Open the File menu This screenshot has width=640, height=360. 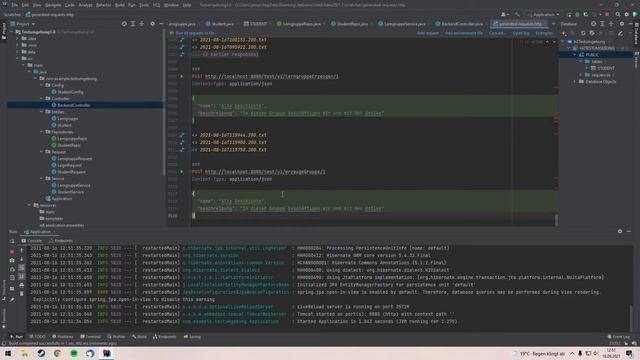point(14,5)
